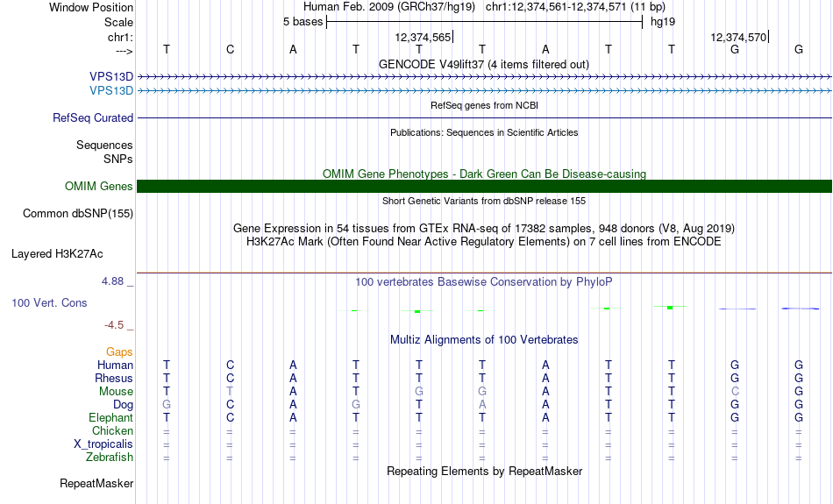The image size is (833, 504).
Task: Click the dark green OMIM Genes bar
Action: click(485, 187)
